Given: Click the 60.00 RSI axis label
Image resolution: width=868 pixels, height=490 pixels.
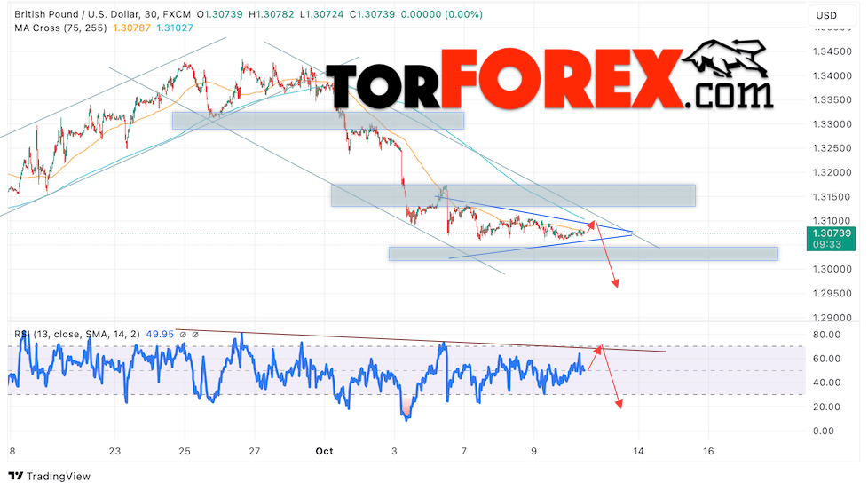Looking at the screenshot, I should point(826,359).
